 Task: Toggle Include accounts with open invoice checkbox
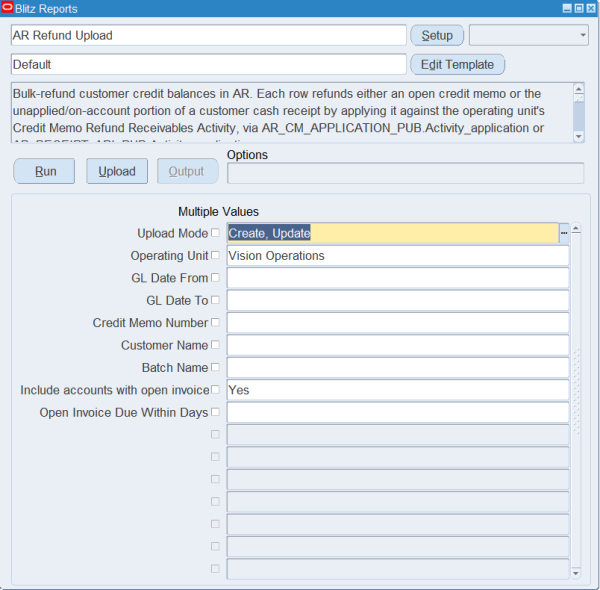(215, 390)
